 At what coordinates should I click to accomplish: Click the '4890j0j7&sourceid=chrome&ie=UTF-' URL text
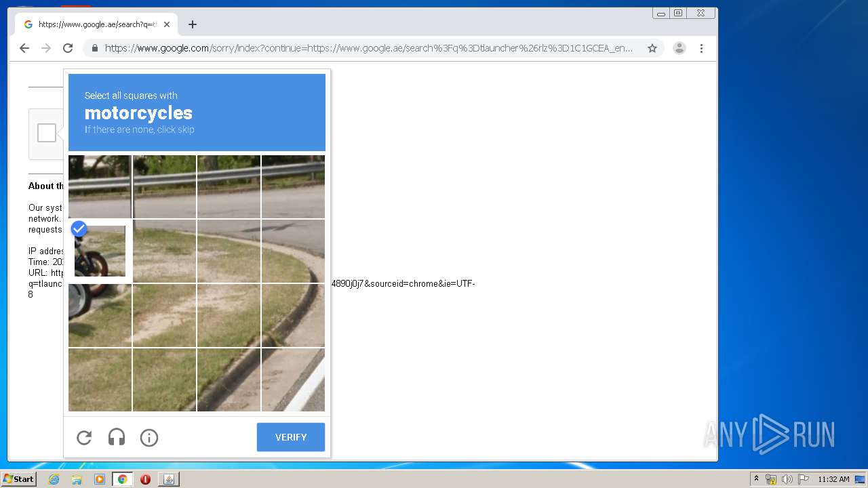click(403, 283)
